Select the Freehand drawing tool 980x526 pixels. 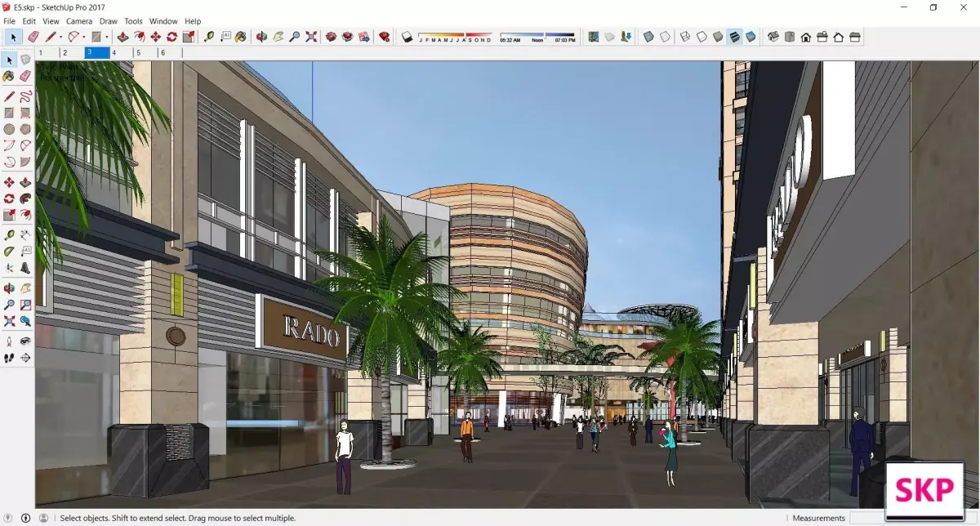click(25, 96)
